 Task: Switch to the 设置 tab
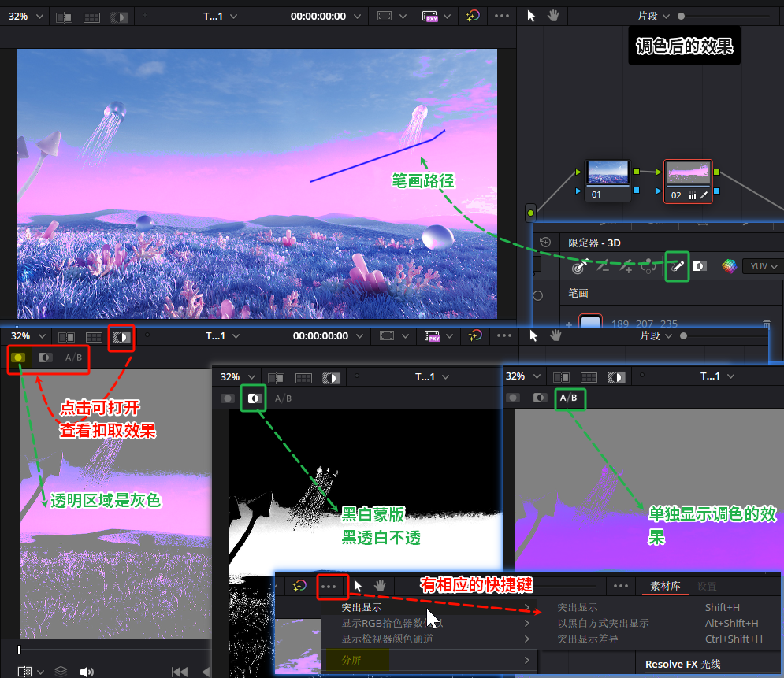point(707,586)
